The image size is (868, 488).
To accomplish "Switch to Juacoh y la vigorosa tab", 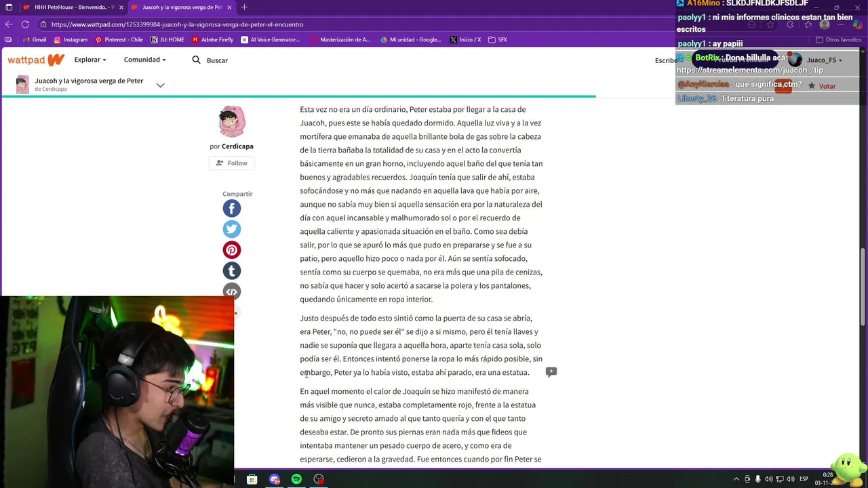I will (182, 7).
